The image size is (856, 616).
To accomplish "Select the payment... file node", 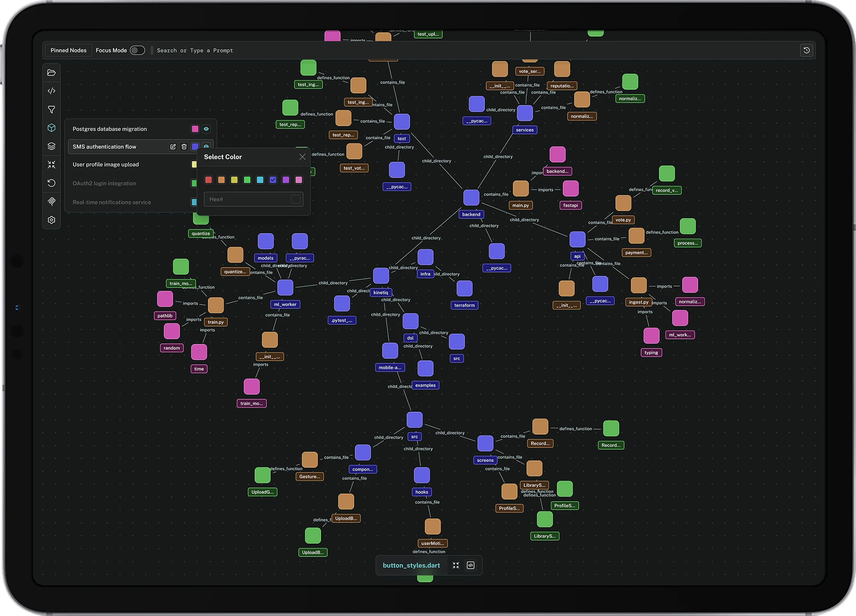I will click(x=636, y=236).
